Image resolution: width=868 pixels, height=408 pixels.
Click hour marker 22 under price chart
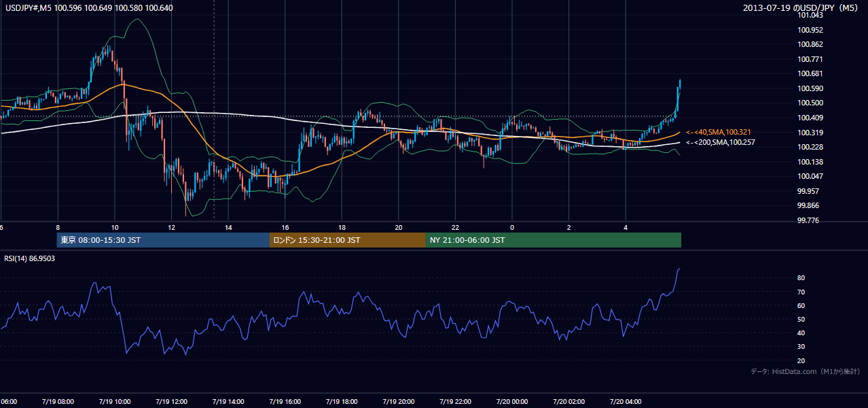pyautogui.click(x=455, y=228)
